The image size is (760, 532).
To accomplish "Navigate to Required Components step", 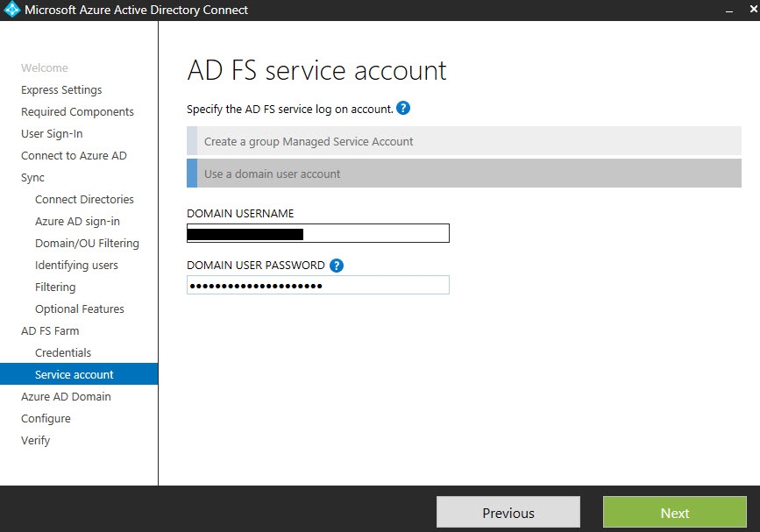I will 77,112.
